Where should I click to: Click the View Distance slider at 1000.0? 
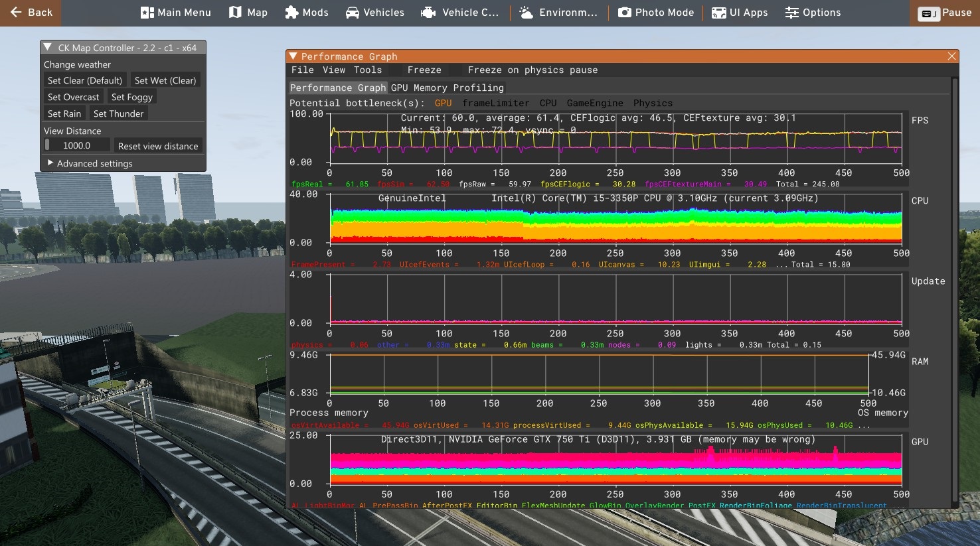tap(76, 145)
